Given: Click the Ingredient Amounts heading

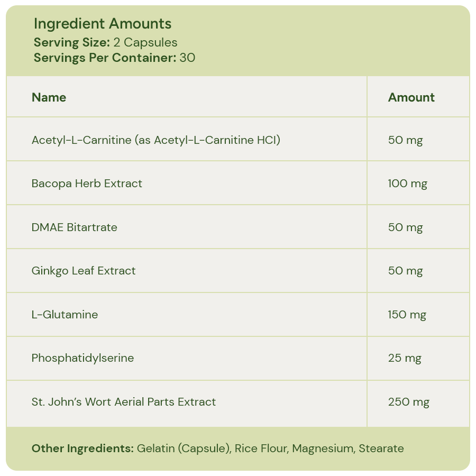Looking at the screenshot, I should (x=103, y=24).
